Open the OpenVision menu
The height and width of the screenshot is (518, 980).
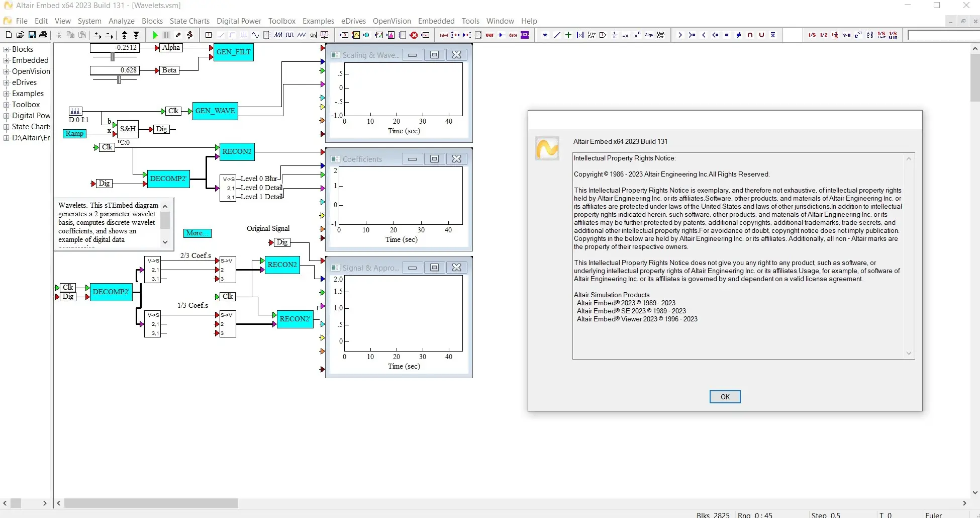tap(391, 21)
